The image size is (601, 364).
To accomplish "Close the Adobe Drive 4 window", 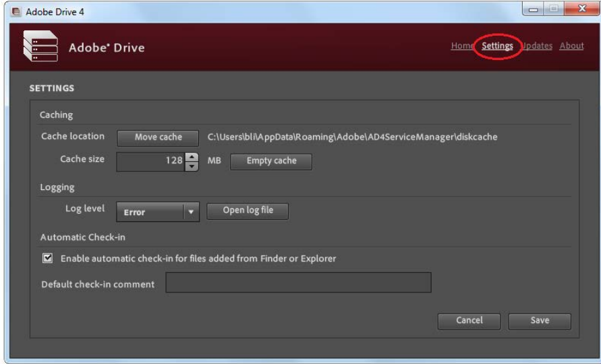I will tap(582, 9).
